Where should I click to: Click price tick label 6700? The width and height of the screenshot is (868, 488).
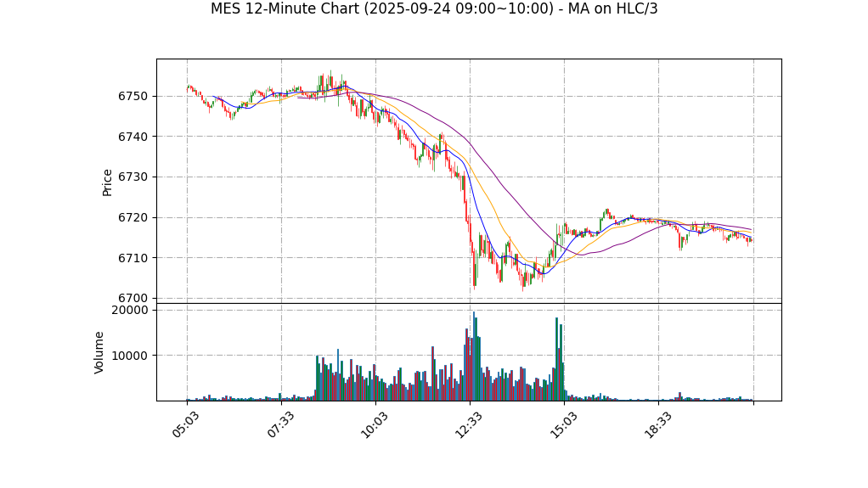click(132, 298)
